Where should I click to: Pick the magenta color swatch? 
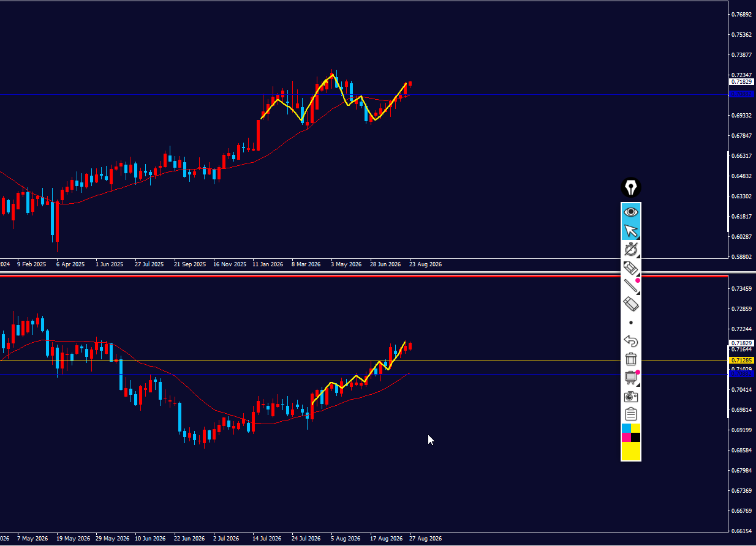coord(626,437)
